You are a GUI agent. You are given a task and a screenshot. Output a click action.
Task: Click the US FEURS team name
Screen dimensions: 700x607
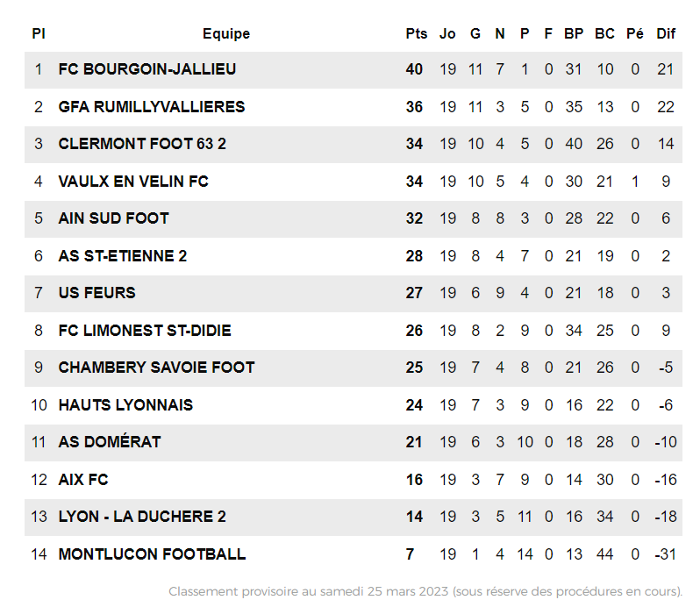pyautogui.click(x=97, y=293)
